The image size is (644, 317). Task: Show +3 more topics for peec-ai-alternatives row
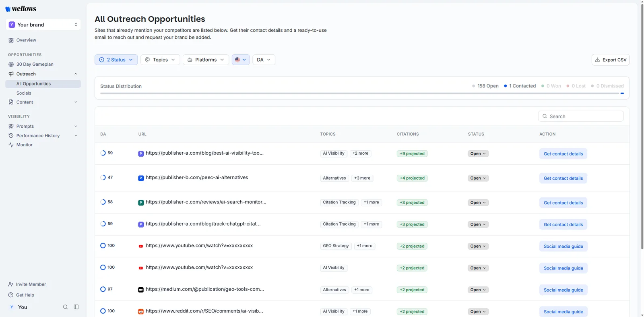(x=362, y=178)
